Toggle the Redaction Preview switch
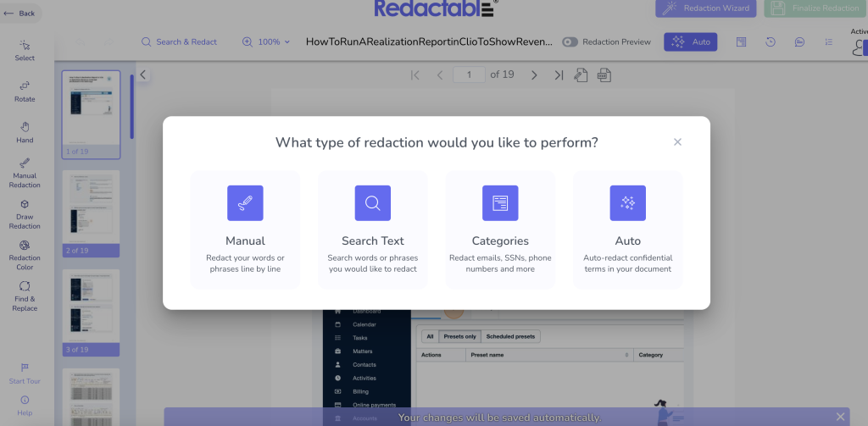Image resolution: width=868 pixels, height=426 pixels. tap(570, 42)
